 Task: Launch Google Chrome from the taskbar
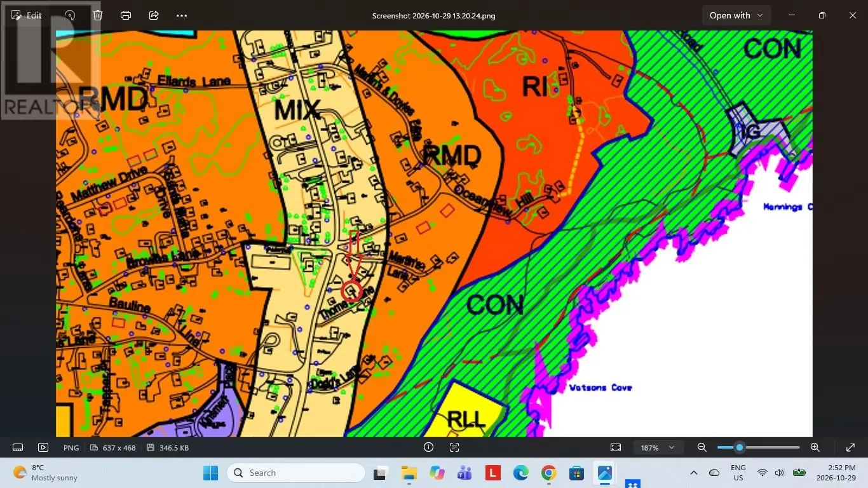click(x=548, y=473)
